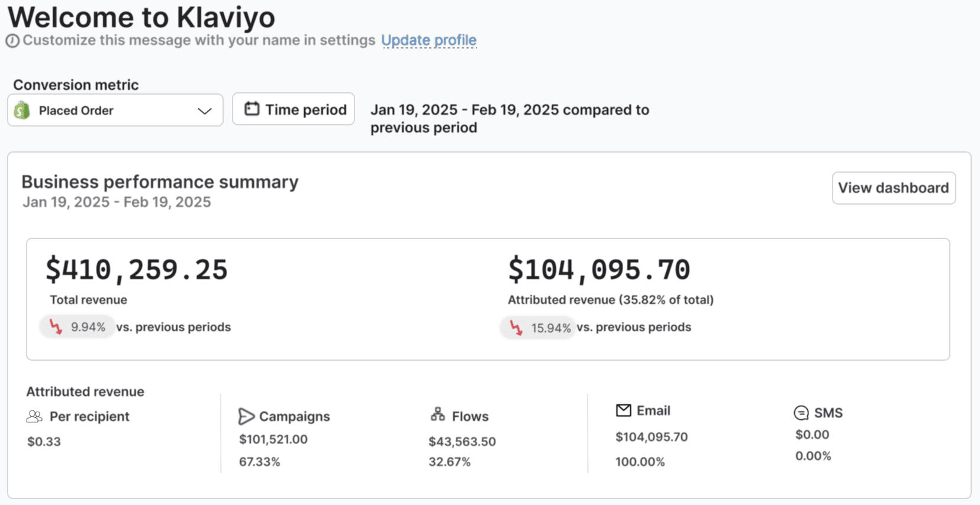Image resolution: width=980 pixels, height=505 pixels.
Task: Click the info icon beside customize message
Action: [x=12, y=41]
